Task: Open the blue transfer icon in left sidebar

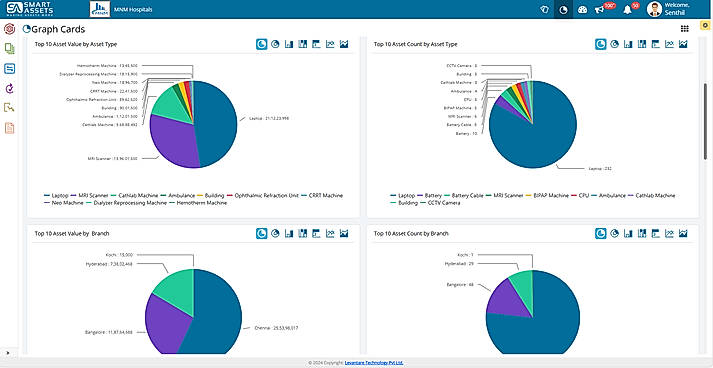Action: tap(9, 69)
